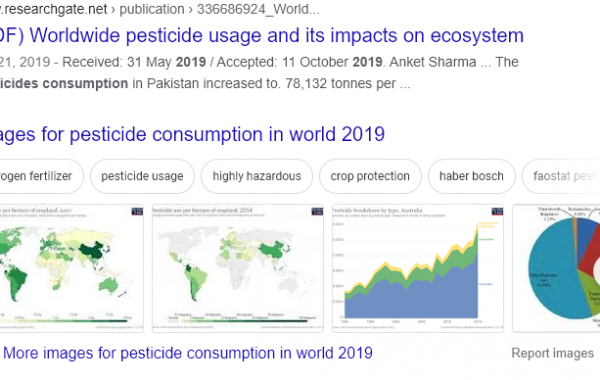Open Images for pesticide consumption in world 2019

pyautogui.click(x=192, y=134)
